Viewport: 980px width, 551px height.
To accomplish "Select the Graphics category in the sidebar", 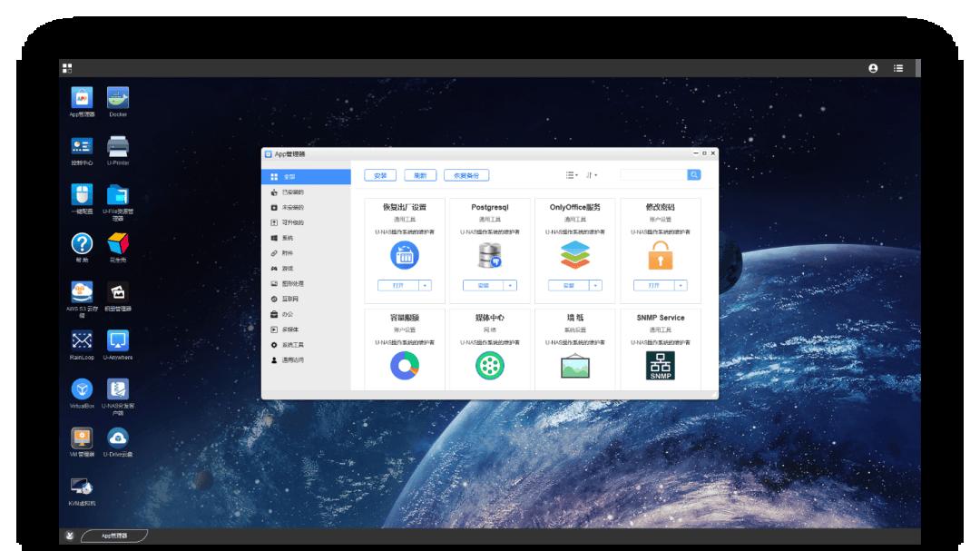I will 307,283.
